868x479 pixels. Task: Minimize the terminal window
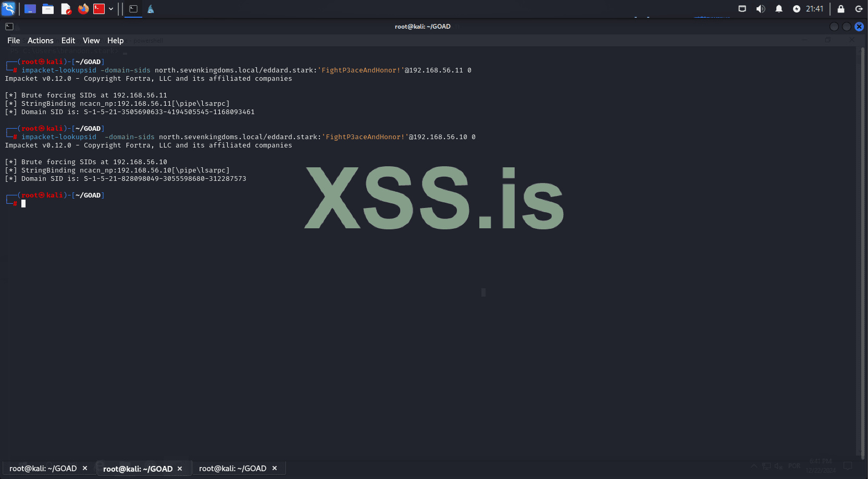(834, 27)
